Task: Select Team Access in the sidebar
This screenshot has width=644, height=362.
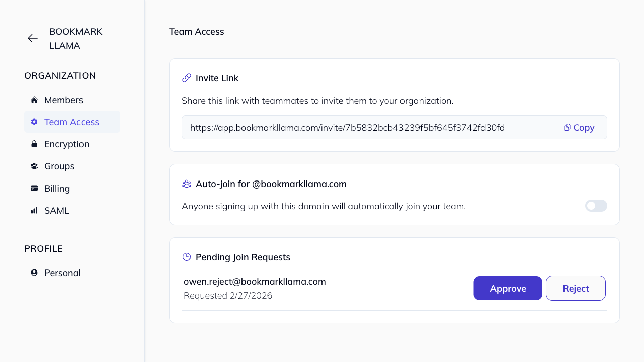Action: tap(71, 122)
